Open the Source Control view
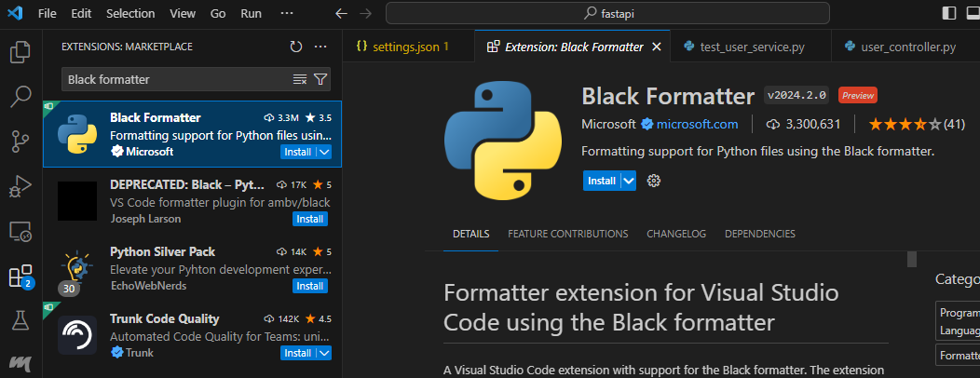Viewport: 980px width, 378px height. coord(20,142)
